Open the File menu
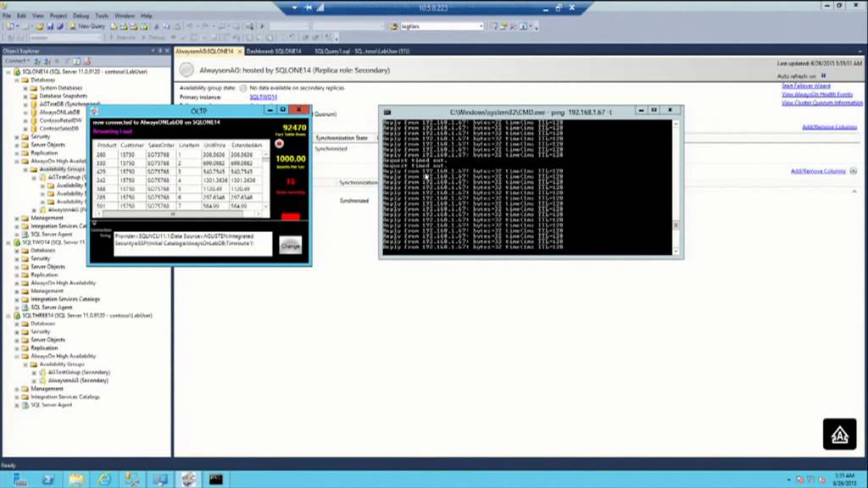The image size is (868, 488). click(x=7, y=15)
